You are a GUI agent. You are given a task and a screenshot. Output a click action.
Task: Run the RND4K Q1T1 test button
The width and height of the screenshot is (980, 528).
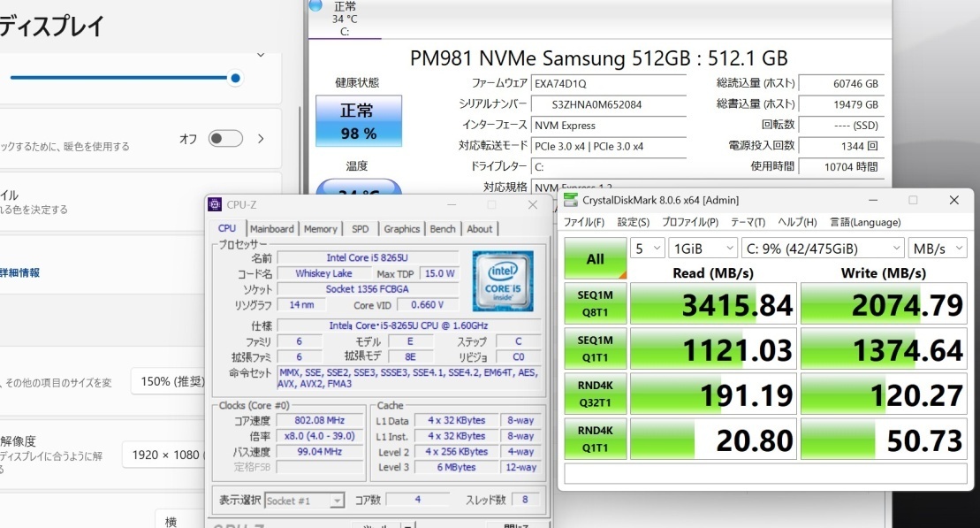pyautogui.click(x=595, y=440)
